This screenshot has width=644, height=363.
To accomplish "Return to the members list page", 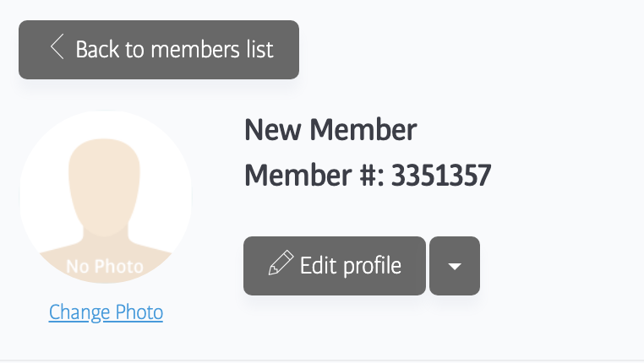I will point(159,49).
